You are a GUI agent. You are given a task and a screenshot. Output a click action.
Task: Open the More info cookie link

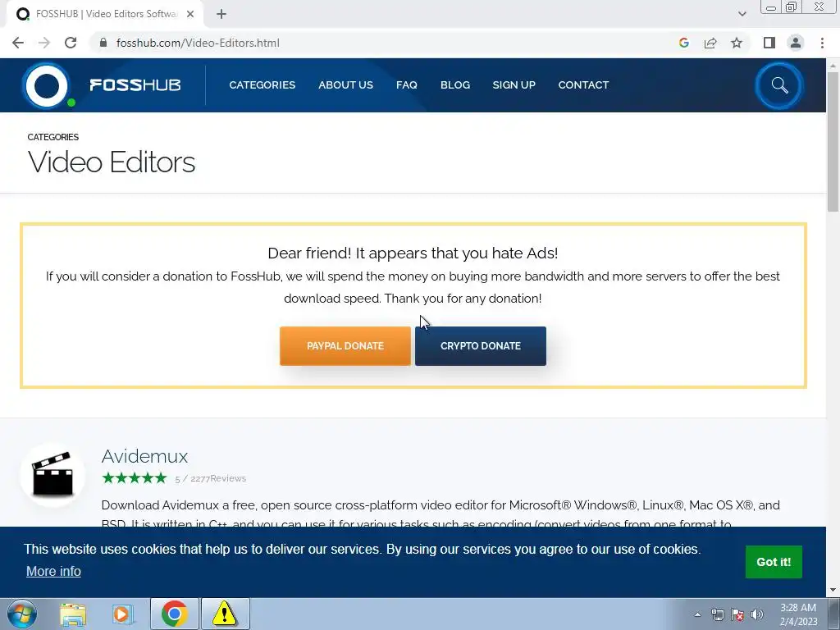click(x=53, y=571)
